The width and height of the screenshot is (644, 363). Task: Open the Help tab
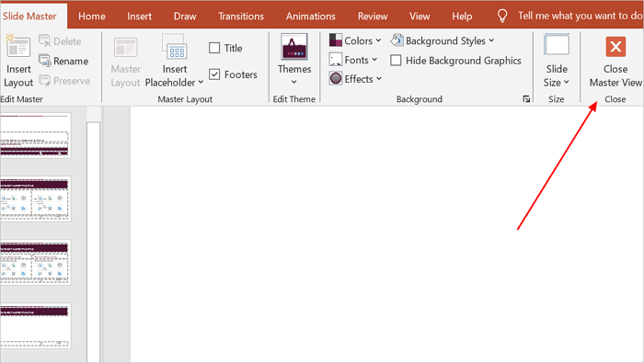pyautogui.click(x=462, y=16)
